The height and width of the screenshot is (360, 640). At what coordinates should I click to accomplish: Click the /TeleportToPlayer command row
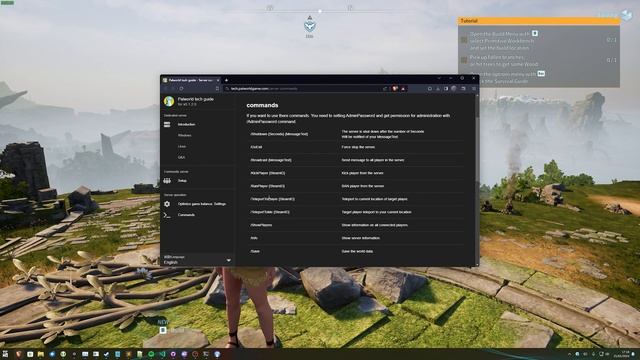356,199
